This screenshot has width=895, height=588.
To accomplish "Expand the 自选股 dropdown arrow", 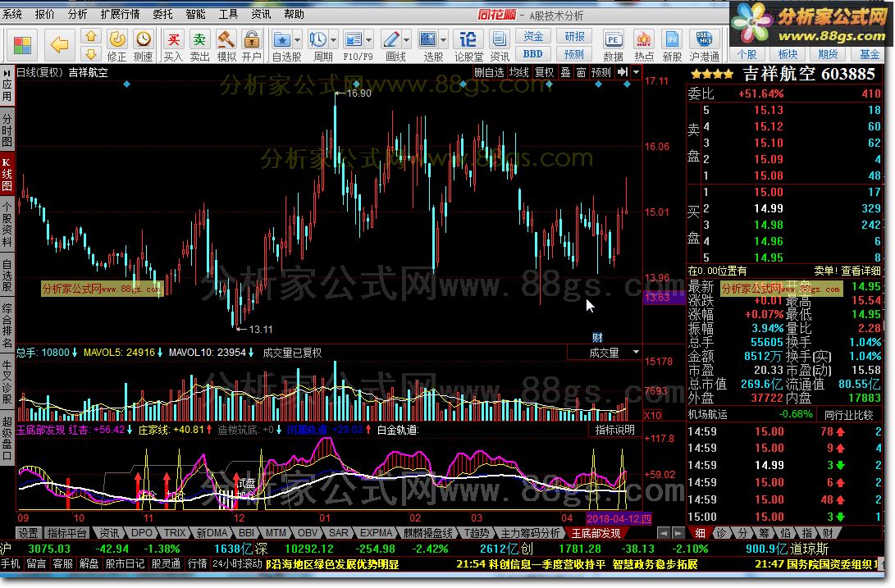I will tap(298, 40).
